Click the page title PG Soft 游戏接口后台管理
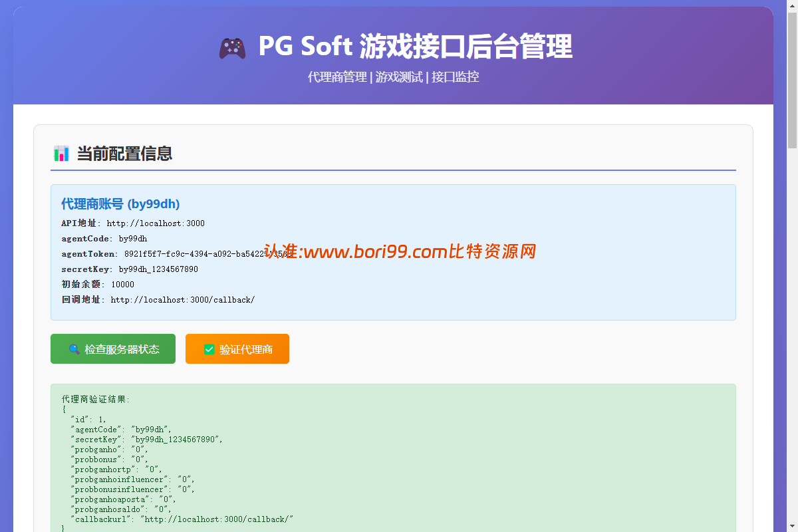This screenshot has height=532, width=798. point(415,47)
